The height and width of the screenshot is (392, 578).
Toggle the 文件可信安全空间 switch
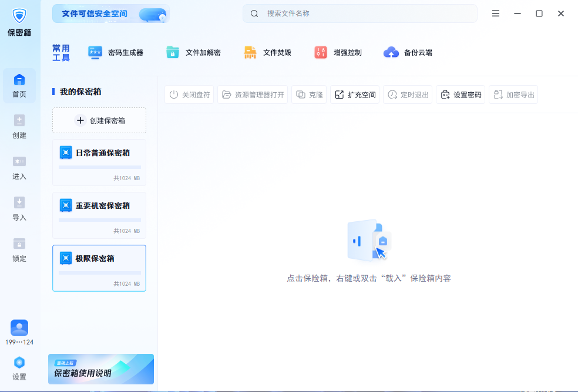point(152,14)
